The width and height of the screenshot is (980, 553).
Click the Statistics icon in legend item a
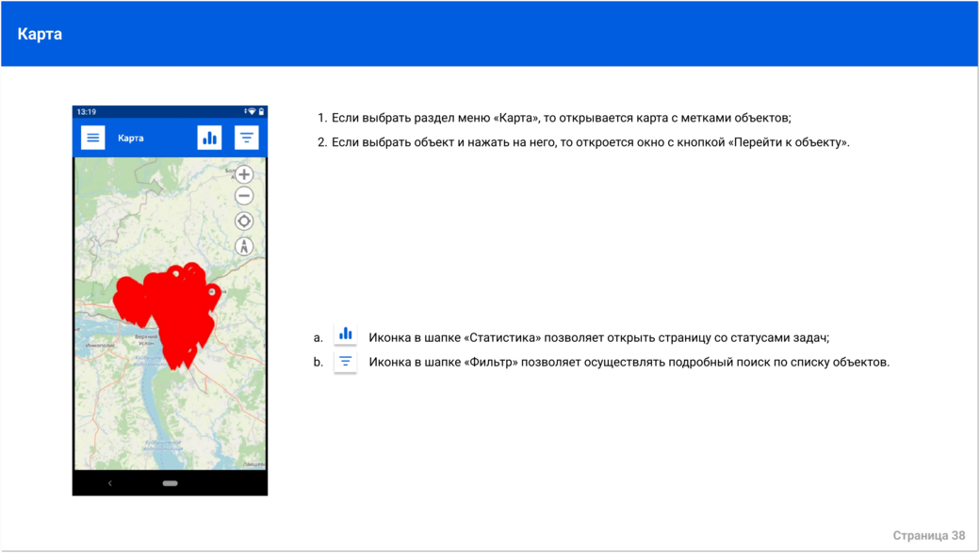[345, 334]
